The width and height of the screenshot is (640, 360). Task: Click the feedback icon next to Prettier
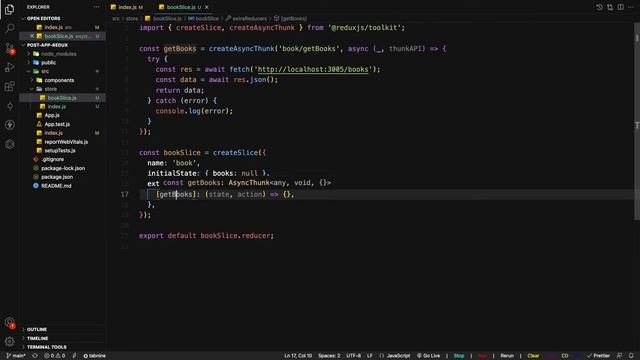[620, 356]
